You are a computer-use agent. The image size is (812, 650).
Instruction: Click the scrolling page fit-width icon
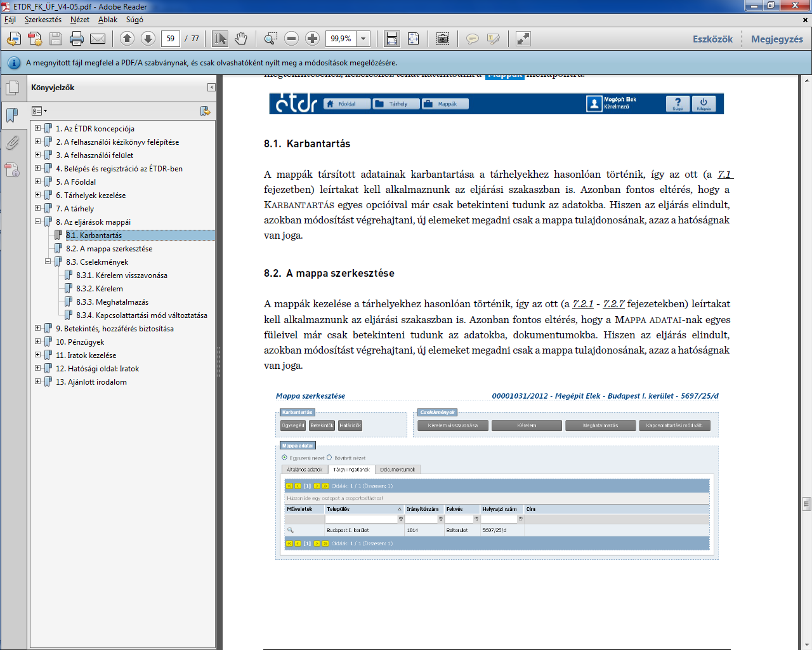[392, 39]
